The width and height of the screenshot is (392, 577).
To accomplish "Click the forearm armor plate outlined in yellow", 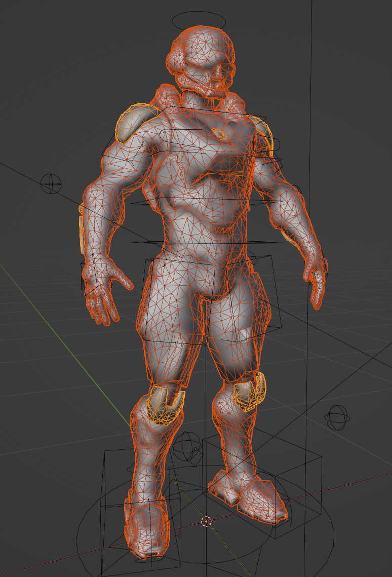I will tap(82, 235).
